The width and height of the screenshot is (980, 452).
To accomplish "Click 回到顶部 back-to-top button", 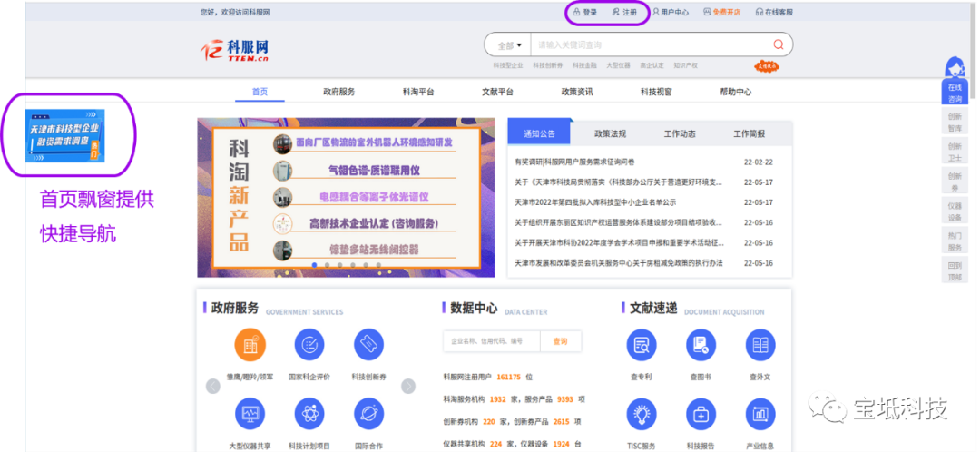I will click(x=955, y=270).
